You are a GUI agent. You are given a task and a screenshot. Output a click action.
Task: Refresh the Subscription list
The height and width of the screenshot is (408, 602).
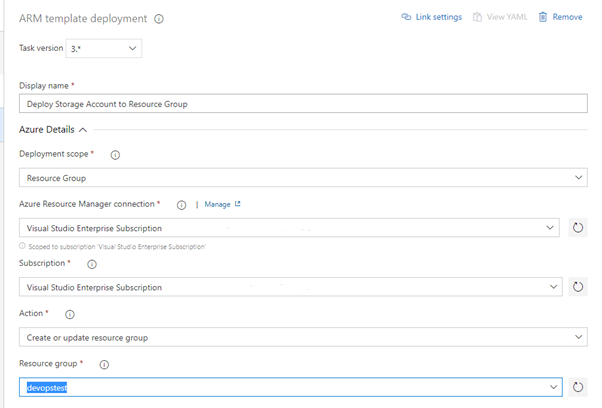pyautogui.click(x=577, y=287)
